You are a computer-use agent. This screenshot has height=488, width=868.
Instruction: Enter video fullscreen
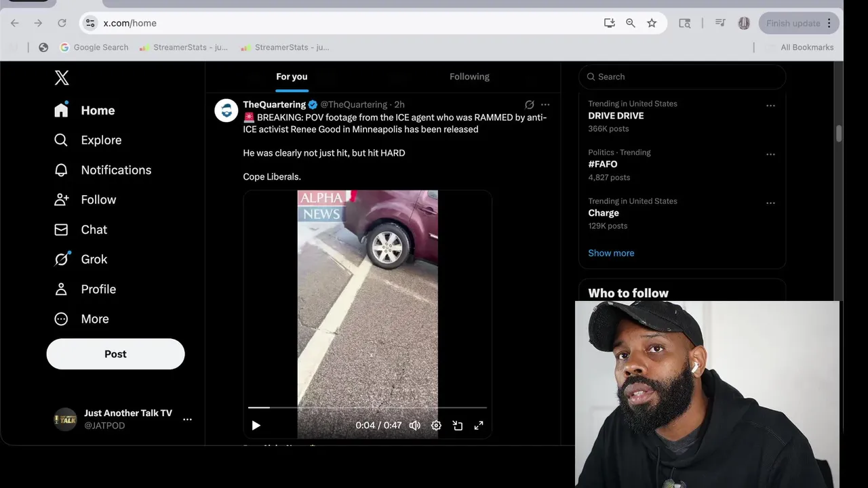click(479, 426)
